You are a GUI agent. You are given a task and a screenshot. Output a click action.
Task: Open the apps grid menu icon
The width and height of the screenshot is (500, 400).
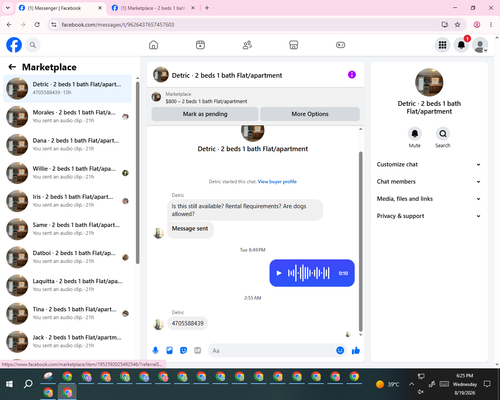[442, 45]
